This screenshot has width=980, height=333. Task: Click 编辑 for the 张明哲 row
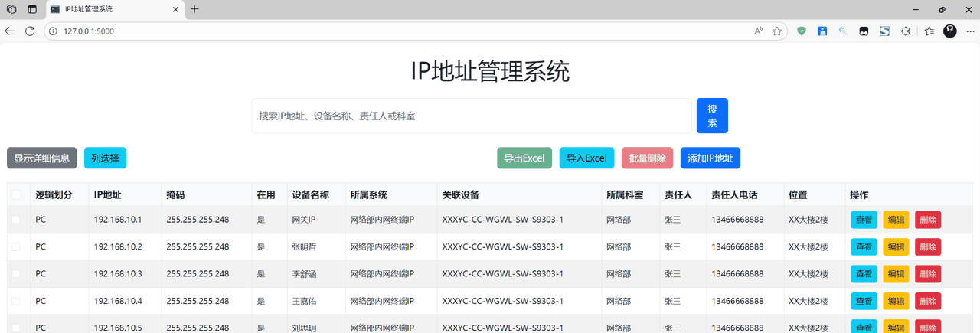(x=896, y=246)
